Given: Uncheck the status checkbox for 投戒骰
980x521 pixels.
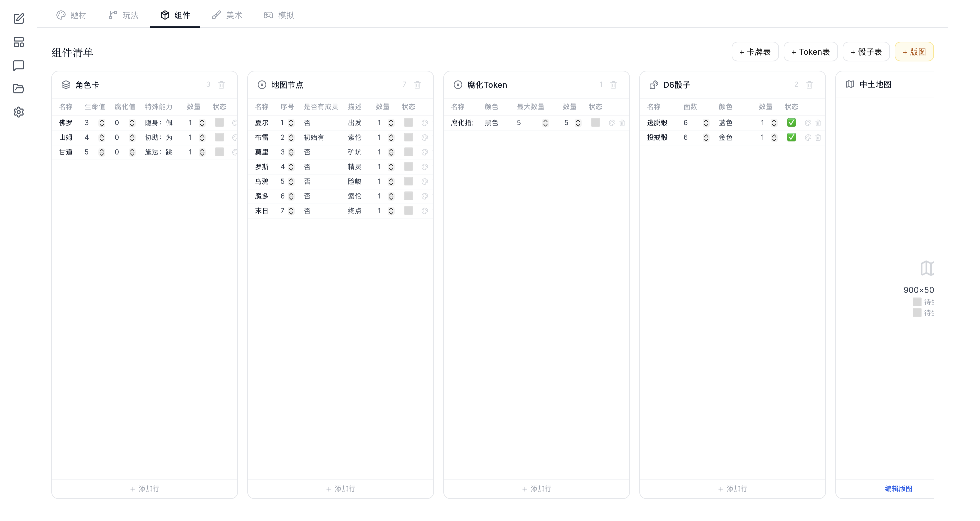Looking at the screenshot, I should point(791,137).
